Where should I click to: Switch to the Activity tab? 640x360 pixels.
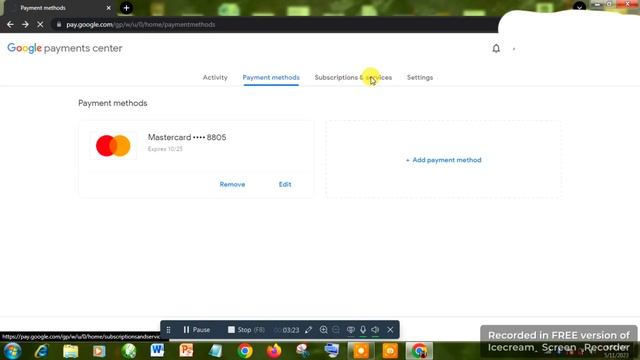pos(215,78)
